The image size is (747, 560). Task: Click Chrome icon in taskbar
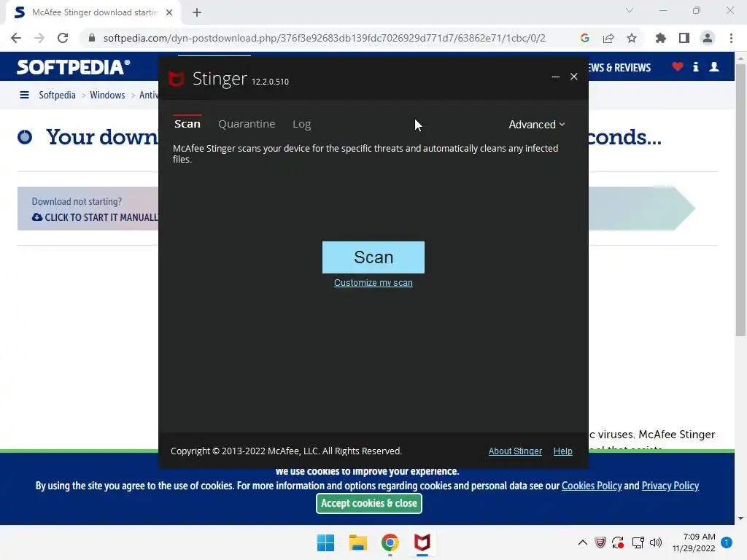click(390, 542)
